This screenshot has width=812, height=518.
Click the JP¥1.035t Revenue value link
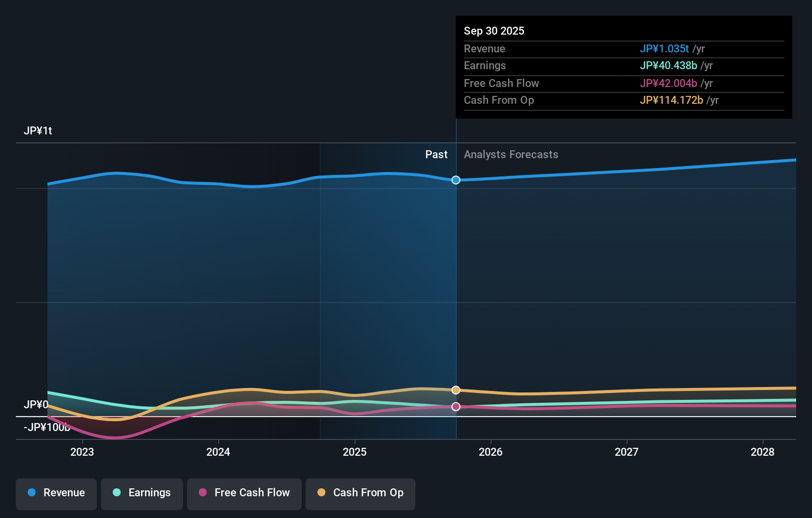pyautogui.click(x=665, y=48)
